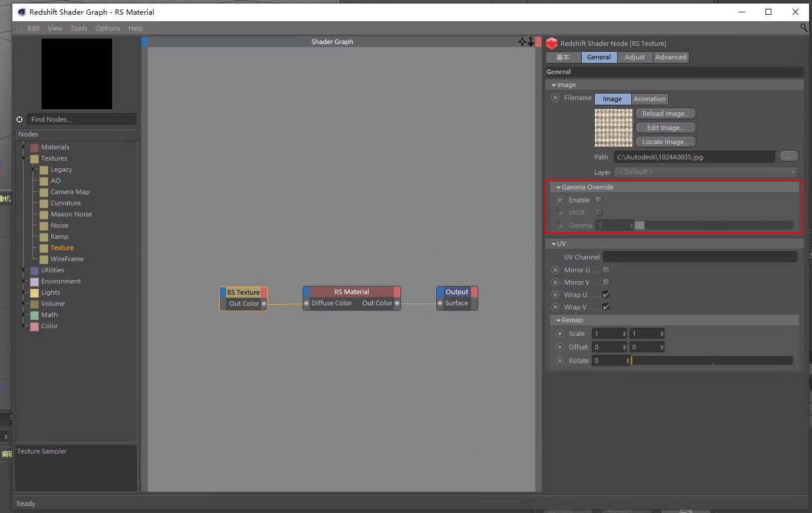The height and width of the screenshot is (513, 812).
Task: Click the WireFrame node icon
Action: tap(44, 259)
